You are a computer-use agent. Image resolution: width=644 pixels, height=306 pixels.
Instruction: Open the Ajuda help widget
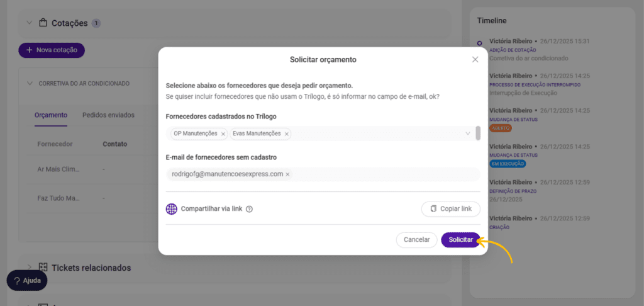coord(27,280)
